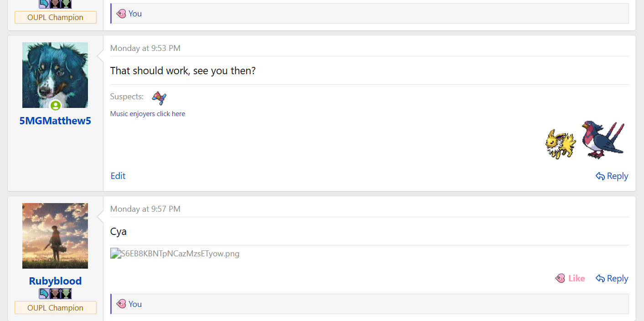Open the Monday at 9:53 PM timestamp
The image size is (644, 321).
[x=145, y=48]
